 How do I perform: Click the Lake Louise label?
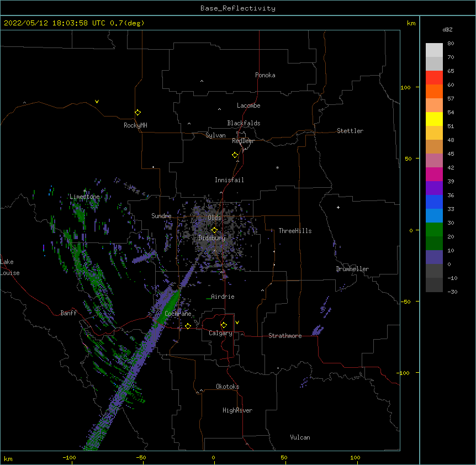(x=10, y=267)
